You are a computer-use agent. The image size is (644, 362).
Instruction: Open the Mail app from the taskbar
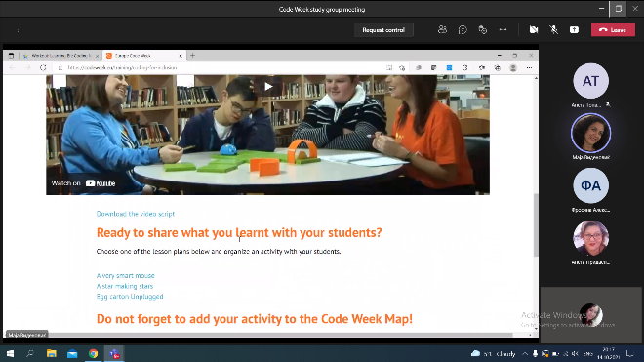pyautogui.click(x=72, y=353)
